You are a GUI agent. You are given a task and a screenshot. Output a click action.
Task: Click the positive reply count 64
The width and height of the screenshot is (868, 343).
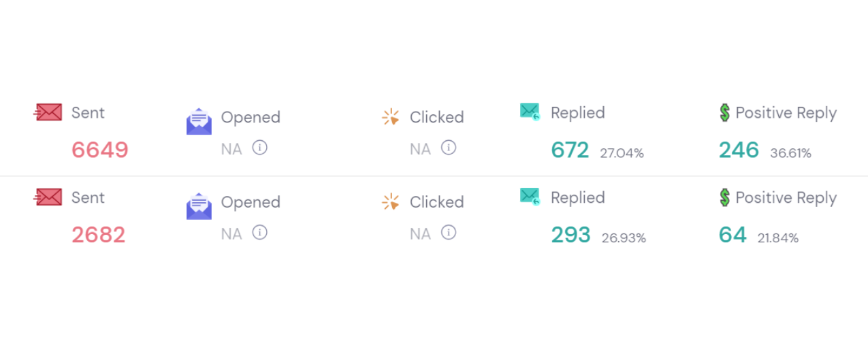coord(733,235)
